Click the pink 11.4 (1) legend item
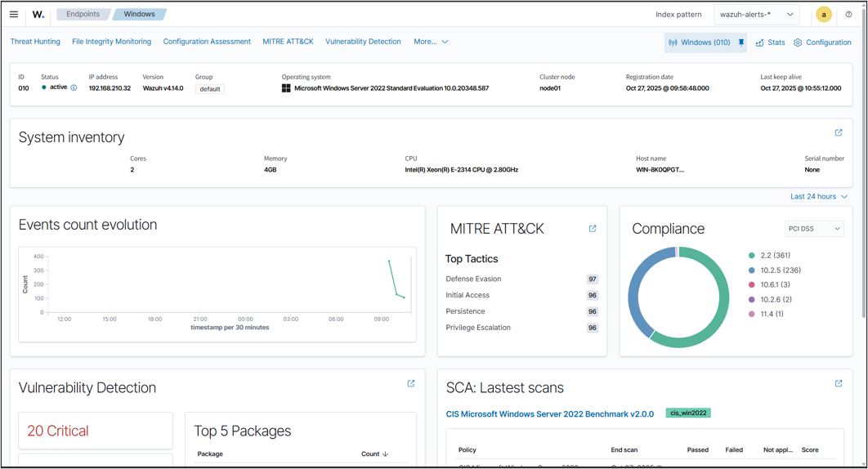This screenshot has height=469, width=868. tap(766, 314)
